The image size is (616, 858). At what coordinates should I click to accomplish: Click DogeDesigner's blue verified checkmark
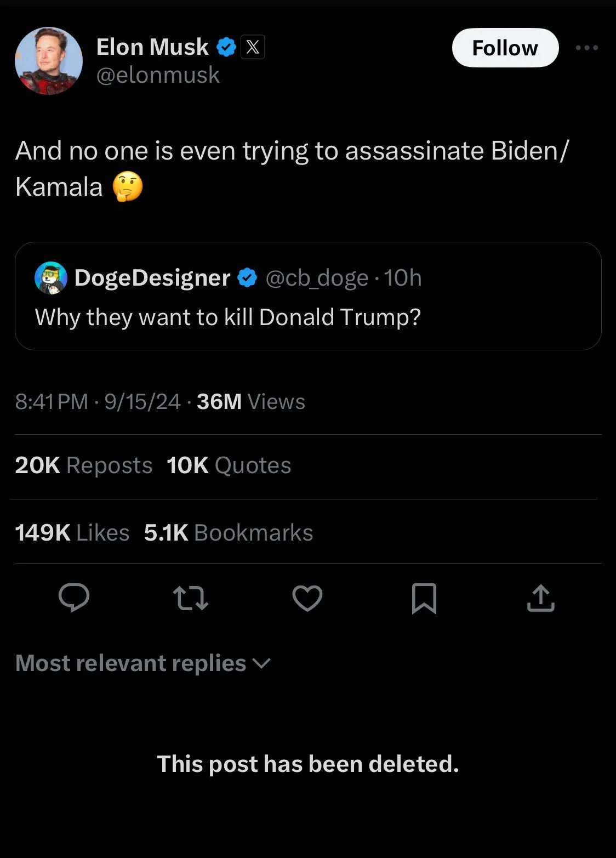pyautogui.click(x=247, y=278)
